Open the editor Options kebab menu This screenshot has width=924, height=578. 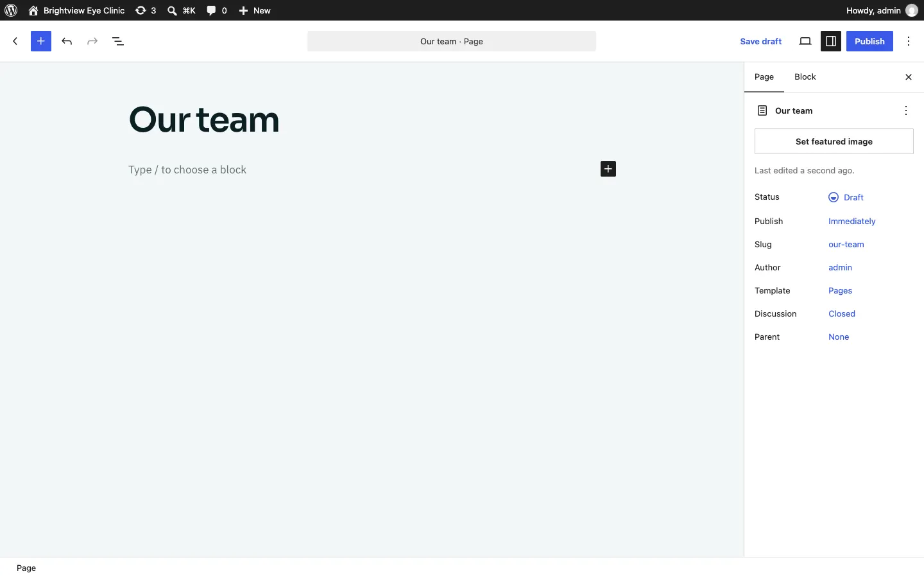click(x=910, y=41)
